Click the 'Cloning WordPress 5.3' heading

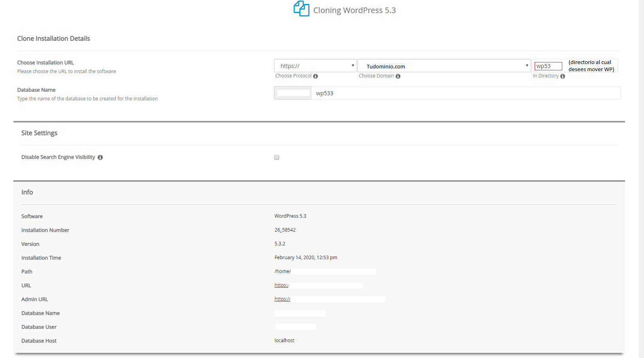pos(354,10)
